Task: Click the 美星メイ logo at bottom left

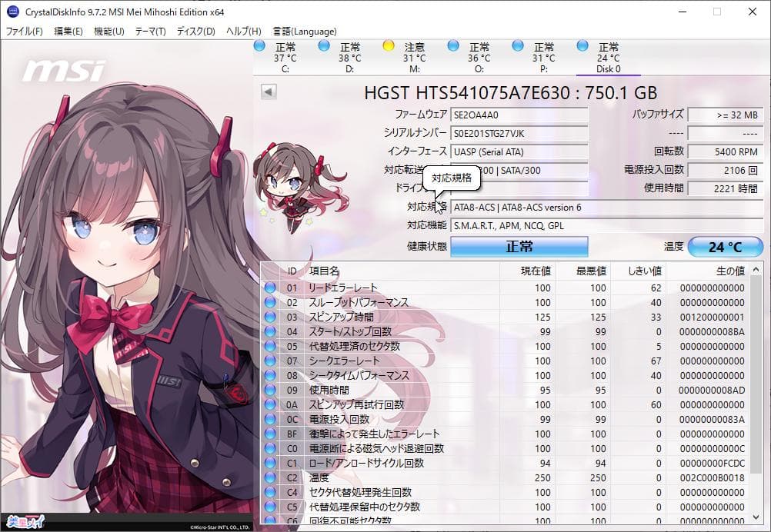Action: [27, 520]
